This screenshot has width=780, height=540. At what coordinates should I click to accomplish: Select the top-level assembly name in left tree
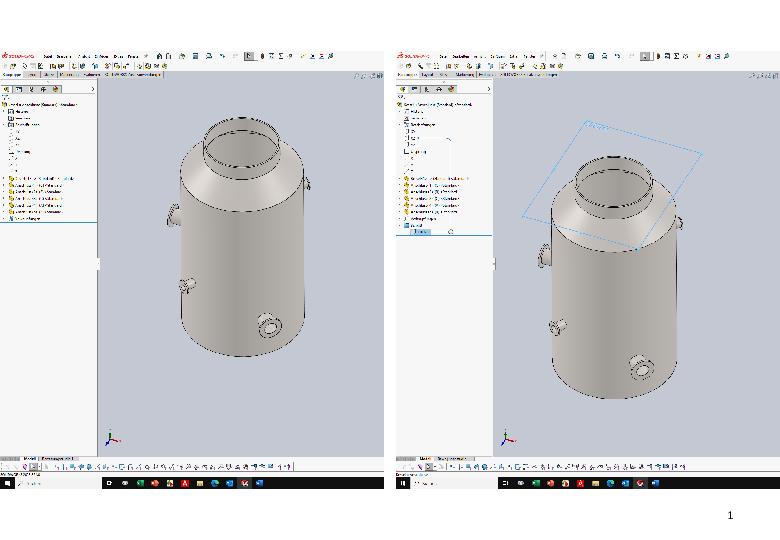(x=40, y=104)
